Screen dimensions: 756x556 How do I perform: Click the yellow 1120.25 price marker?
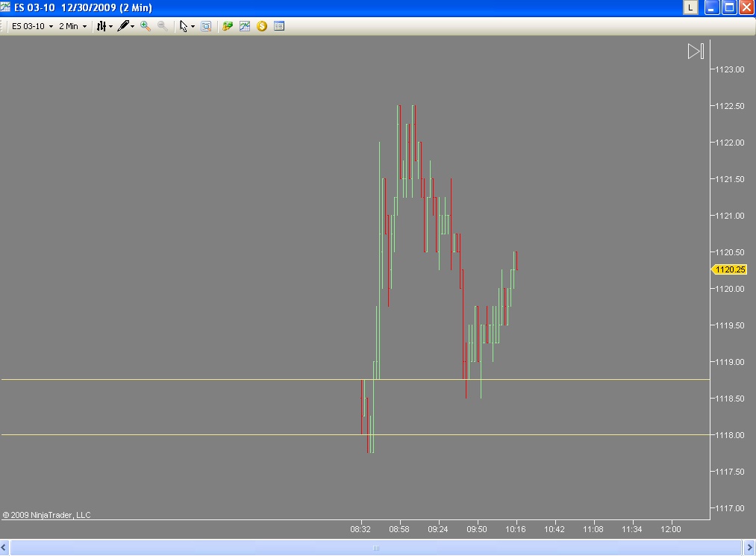pos(729,269)
